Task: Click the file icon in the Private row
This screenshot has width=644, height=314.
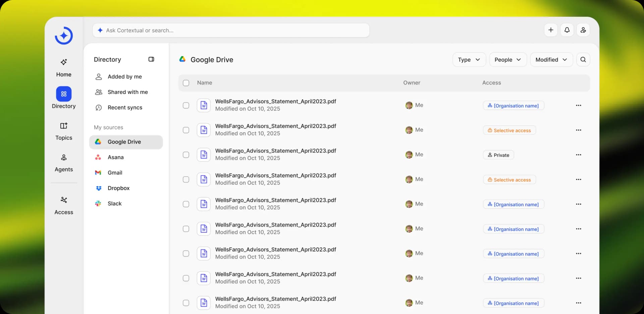Action: pos(204,155)
